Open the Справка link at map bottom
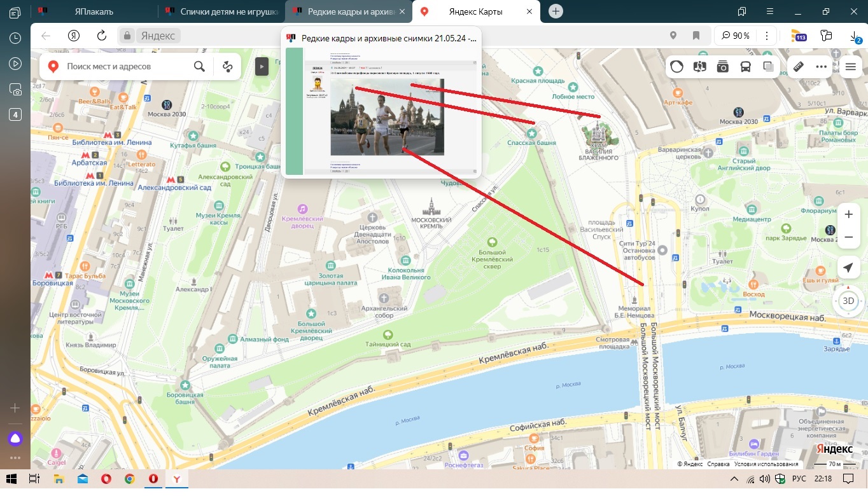868x496 pixels. click(718, 464)
